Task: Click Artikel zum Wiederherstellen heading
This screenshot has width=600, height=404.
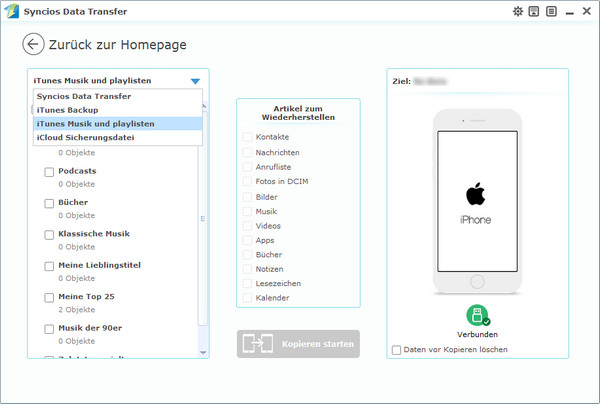Action: [x=298, y=113]
